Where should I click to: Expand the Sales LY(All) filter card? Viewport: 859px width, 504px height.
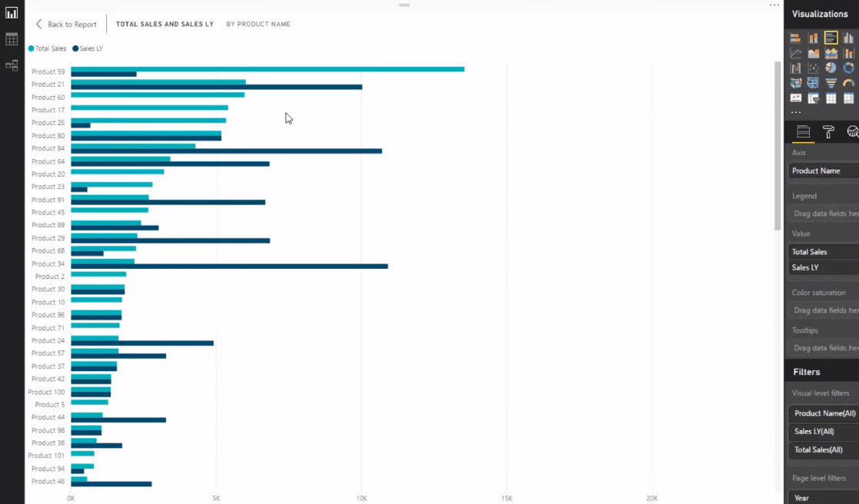(x=824, y=431)
